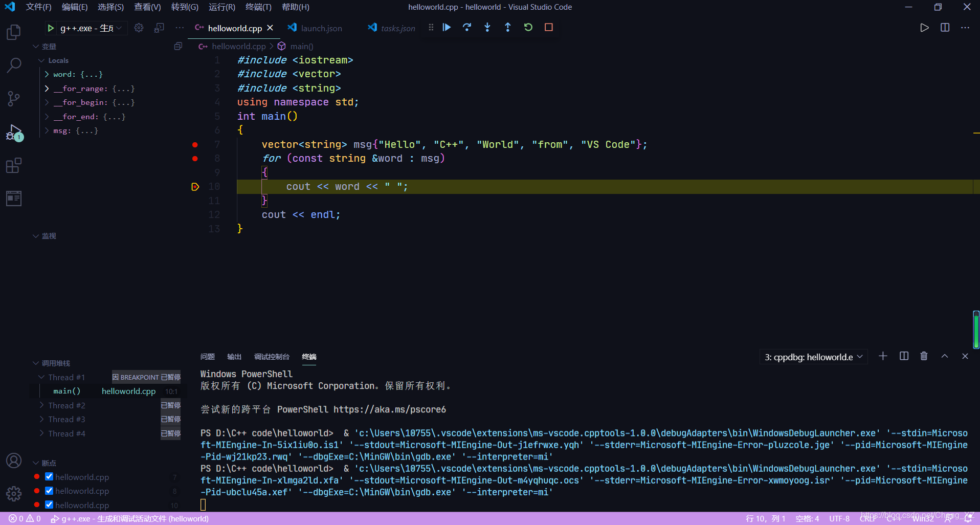Switch to 输出 output panel tab
Screen dimensions: 980x525
(x=234, y=357)
